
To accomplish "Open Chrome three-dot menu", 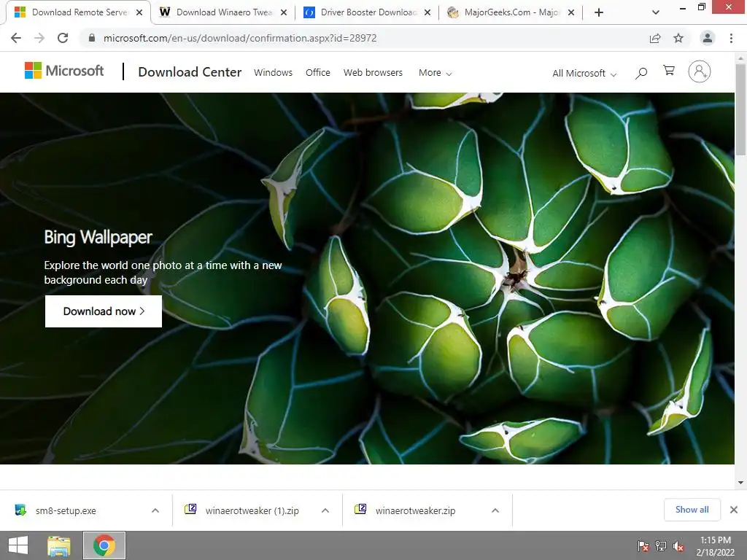I will tap(731, 38).
